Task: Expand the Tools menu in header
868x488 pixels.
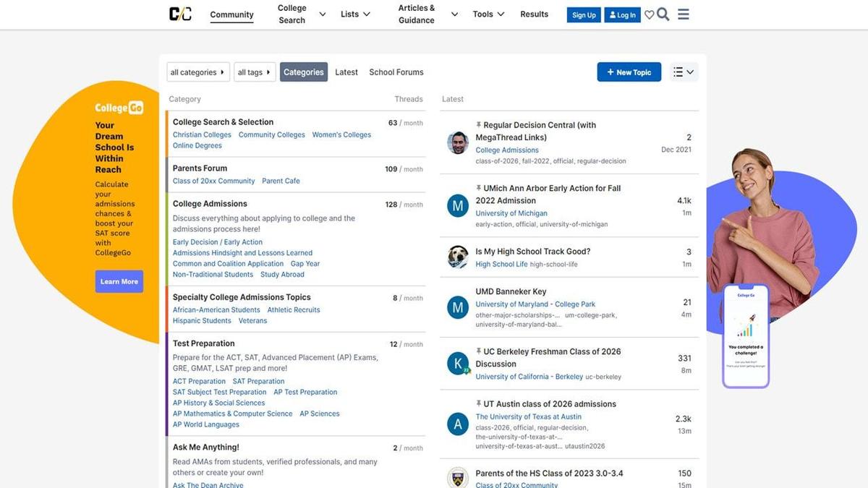Action: [488, 14]
